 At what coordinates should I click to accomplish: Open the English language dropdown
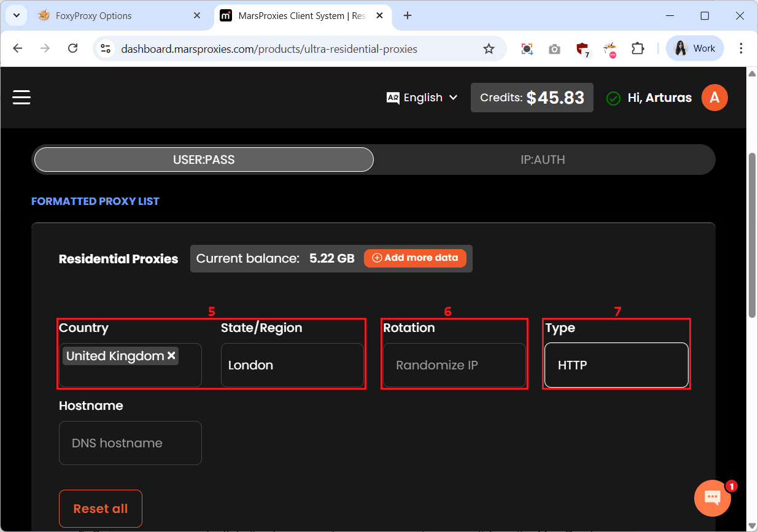pos(422,98)
